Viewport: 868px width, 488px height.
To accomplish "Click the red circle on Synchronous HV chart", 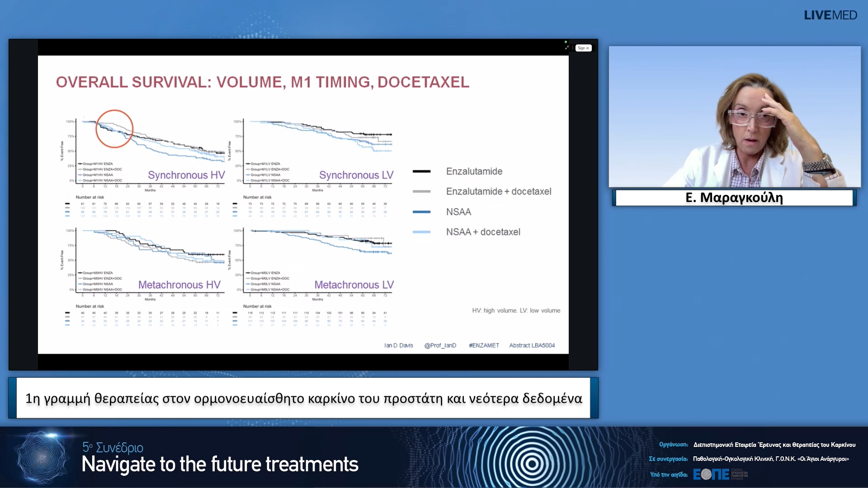I will tap(114, 129).
